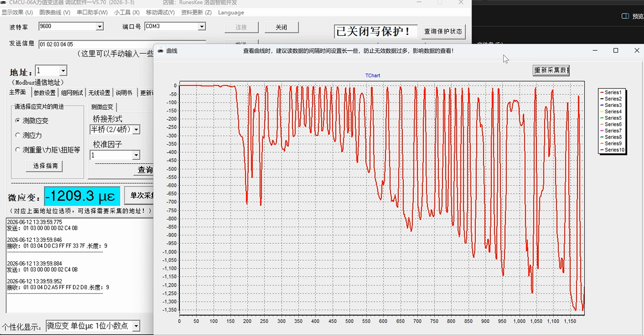Click log line timestamp 13:39:59.775
The width and height of the screenshot is (644, 335).
(34, 222)
